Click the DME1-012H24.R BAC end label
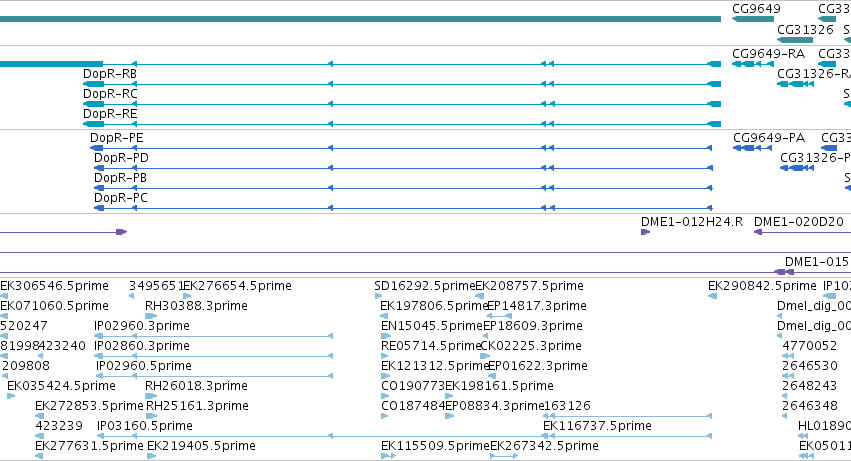 [x=692, y=222]
